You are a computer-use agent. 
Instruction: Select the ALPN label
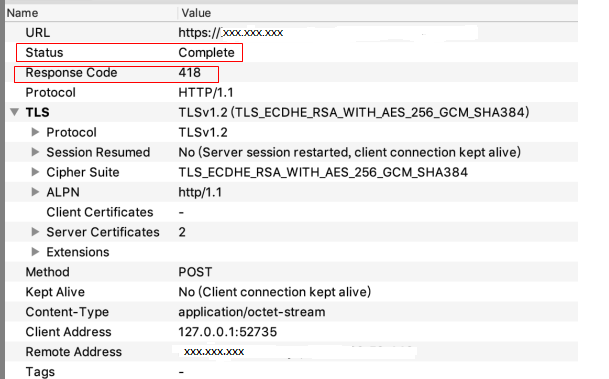click(x=63, y=192)
